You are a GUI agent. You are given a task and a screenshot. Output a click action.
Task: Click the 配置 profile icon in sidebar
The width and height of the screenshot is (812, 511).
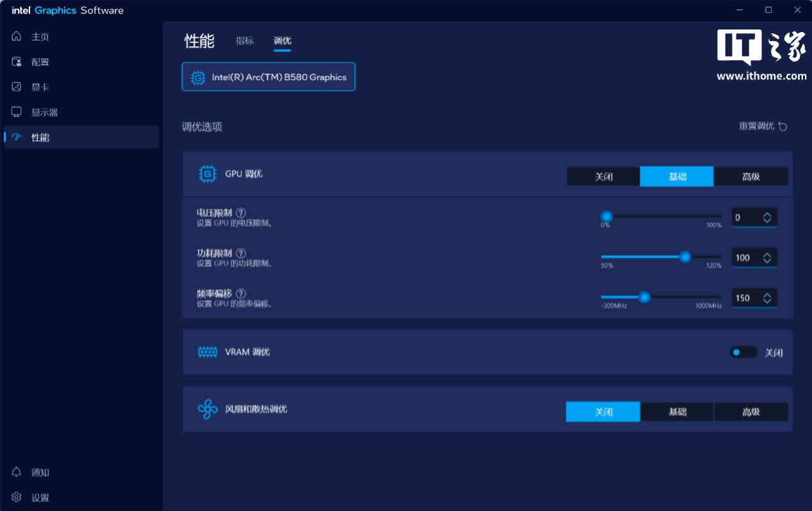pyautogui.click(x=17, y=61)
